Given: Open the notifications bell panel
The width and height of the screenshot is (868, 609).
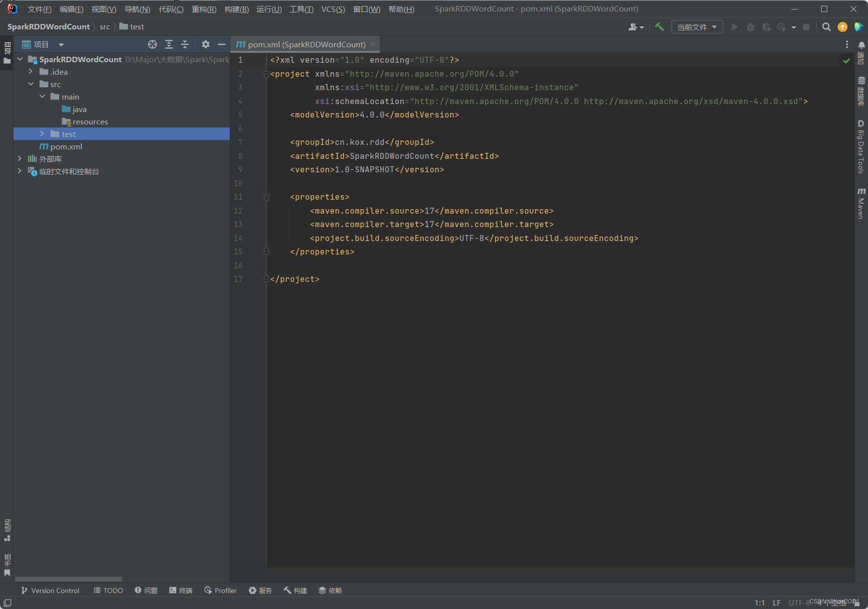Looking at the screenshot, I should [x=862, y=52].
